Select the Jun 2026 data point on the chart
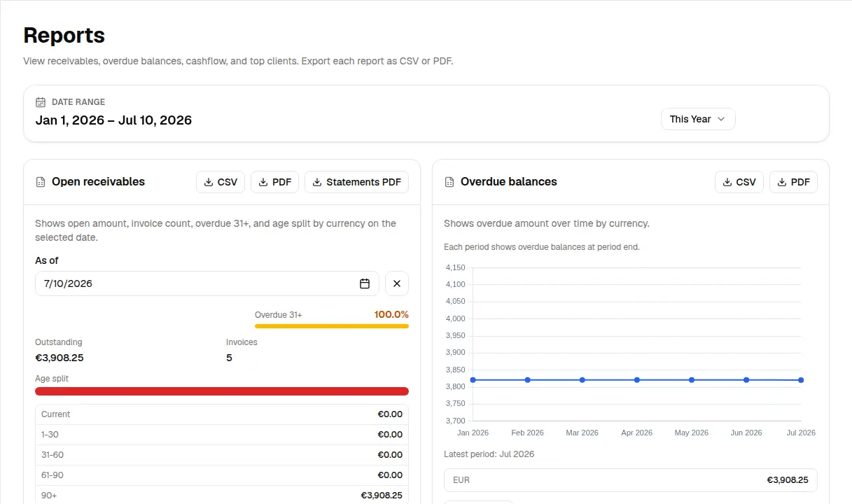This screenshot has width=852, height=504. click(746, 380)
